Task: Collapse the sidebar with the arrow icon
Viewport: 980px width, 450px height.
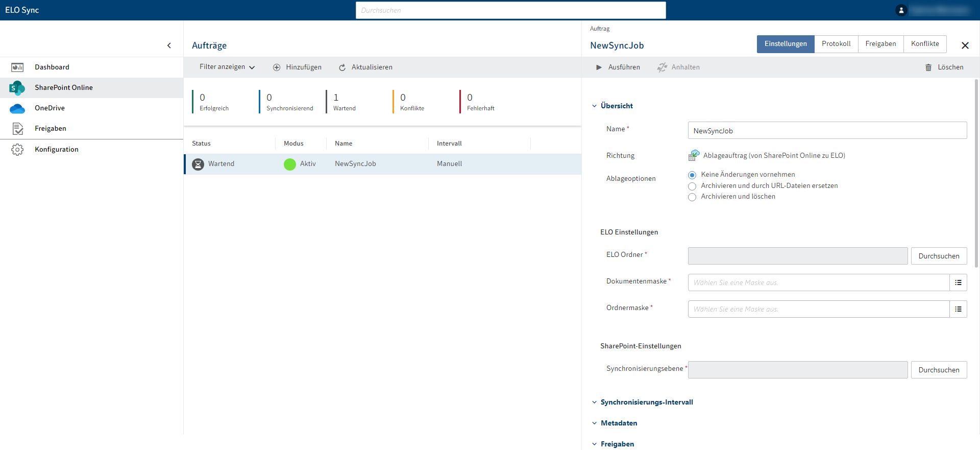Action: pyautogui.click(x=169, y=45)
